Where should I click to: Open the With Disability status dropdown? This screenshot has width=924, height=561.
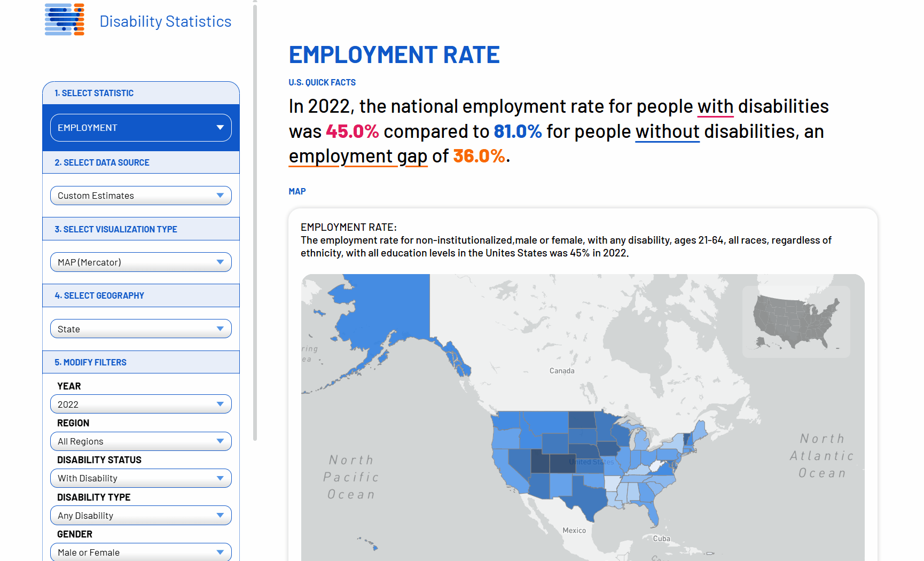tap(140, 478)
